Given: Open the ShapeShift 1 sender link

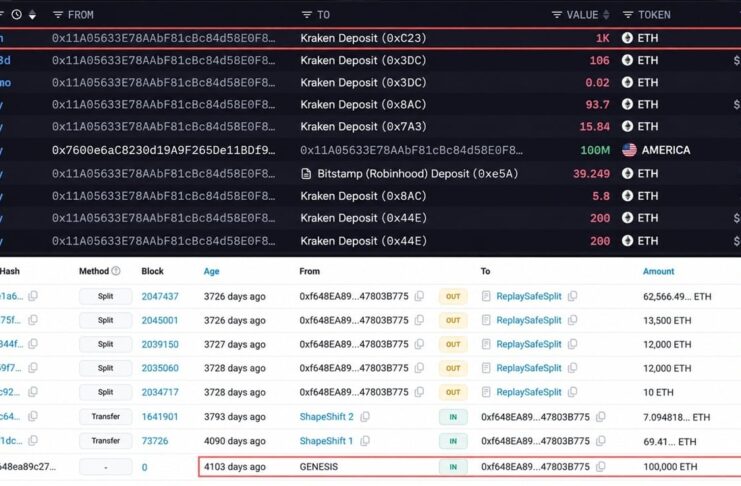Looking at the screenshot, I should coord(326,441).
